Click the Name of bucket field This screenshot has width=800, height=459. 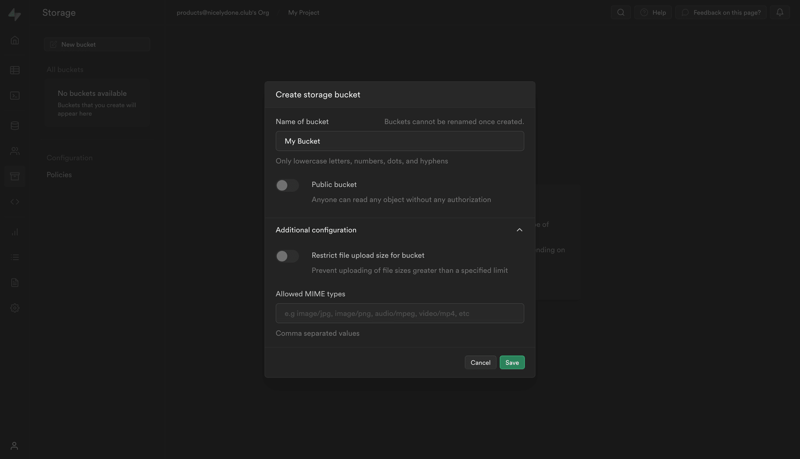tap(399, 141)
